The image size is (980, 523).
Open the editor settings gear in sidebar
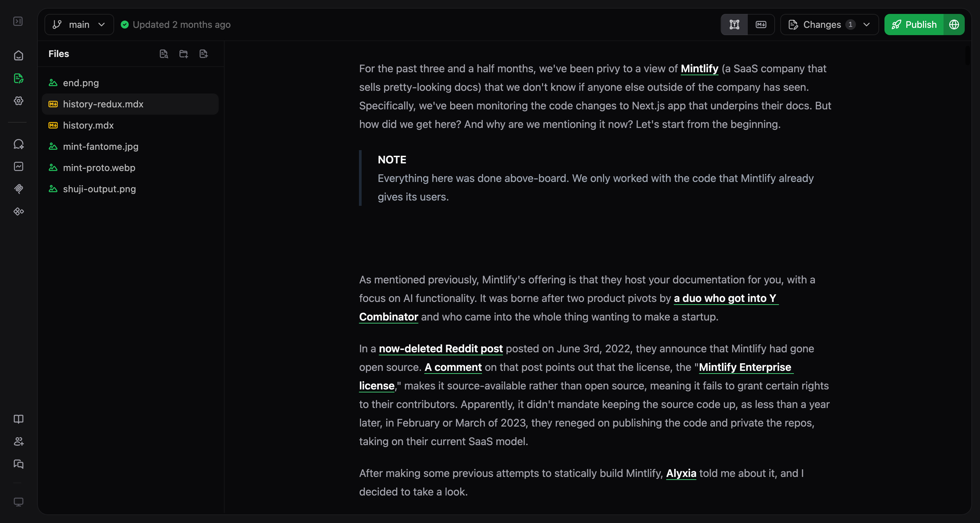(x=18, y=101)
